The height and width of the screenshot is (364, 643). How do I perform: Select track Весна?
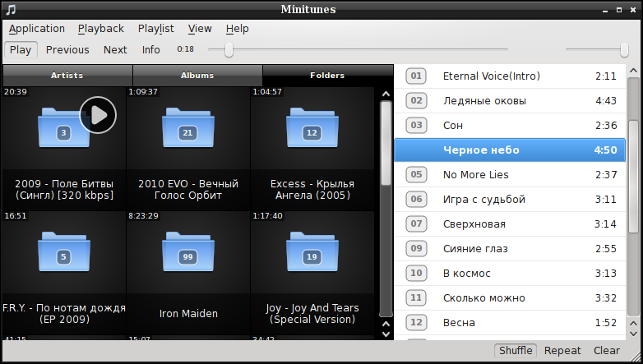[510, 322]
